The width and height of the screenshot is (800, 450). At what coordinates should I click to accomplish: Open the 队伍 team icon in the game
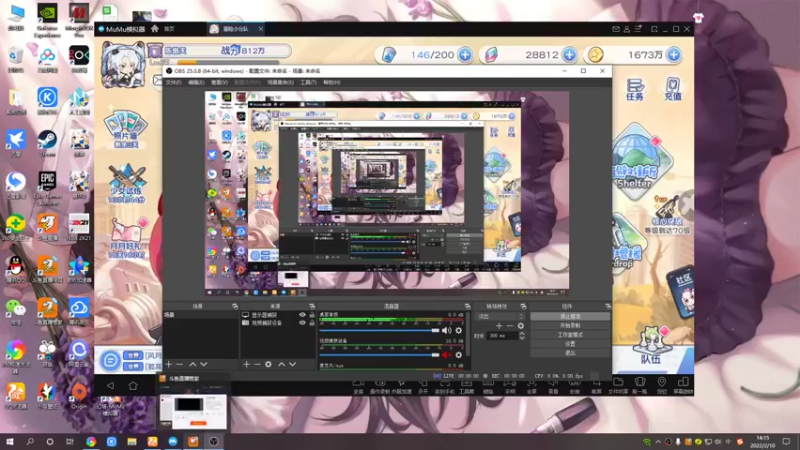pos(651,345)
